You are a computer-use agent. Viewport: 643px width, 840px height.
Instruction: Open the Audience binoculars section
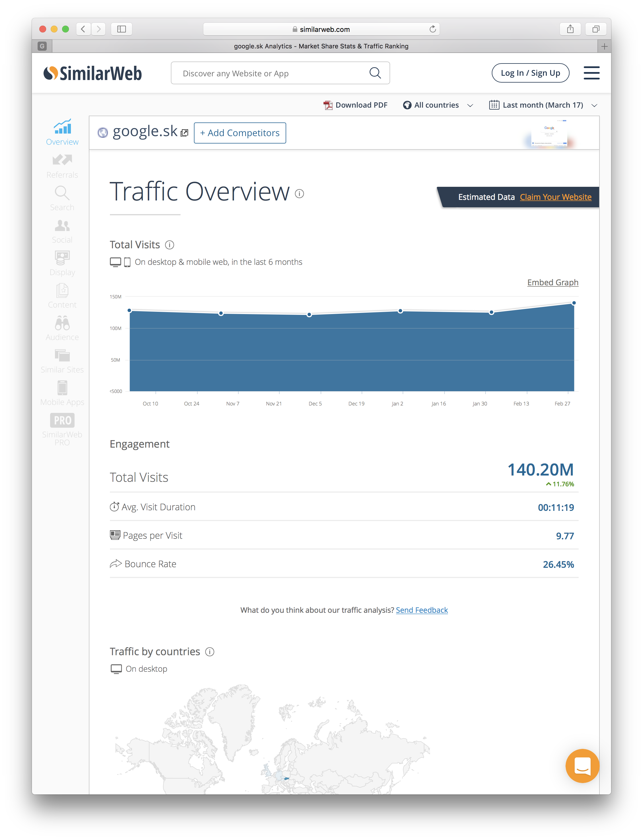62,328
